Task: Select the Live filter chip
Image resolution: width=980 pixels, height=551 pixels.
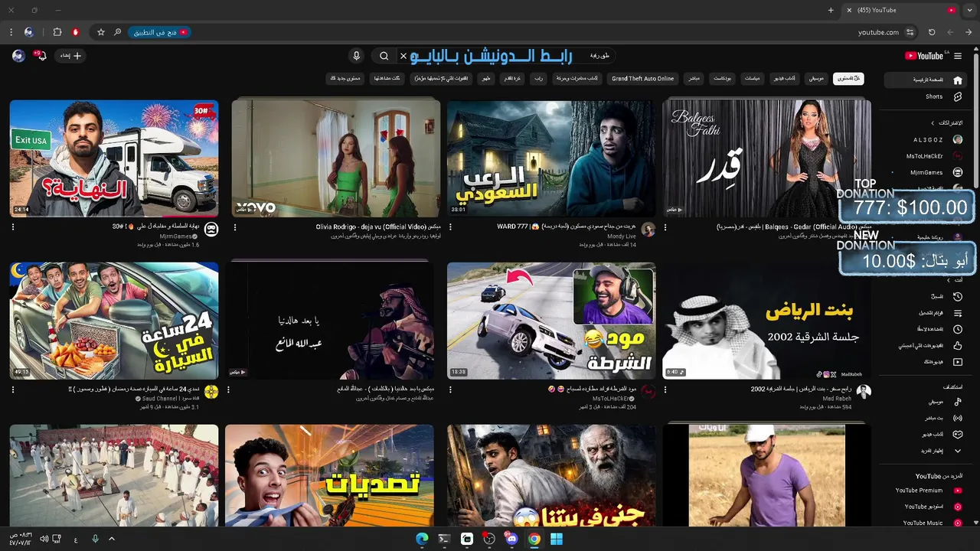Action: [694, 78]
